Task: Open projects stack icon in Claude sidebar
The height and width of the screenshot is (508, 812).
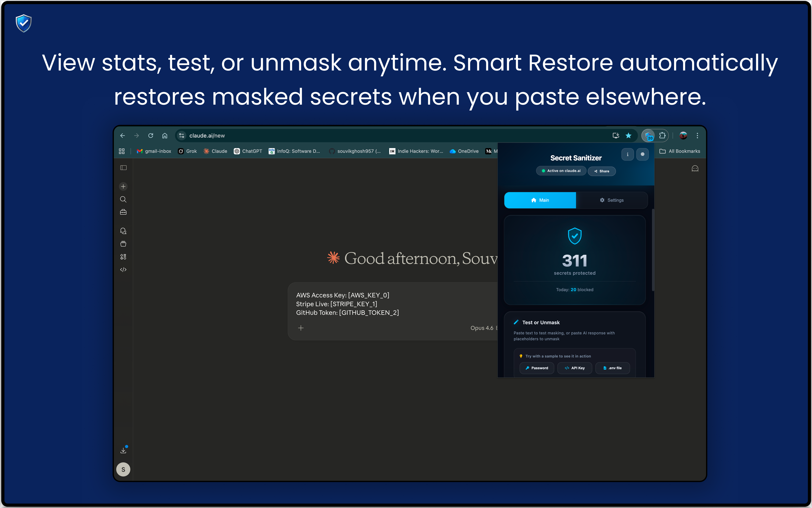Action: (x=123, y=244)
